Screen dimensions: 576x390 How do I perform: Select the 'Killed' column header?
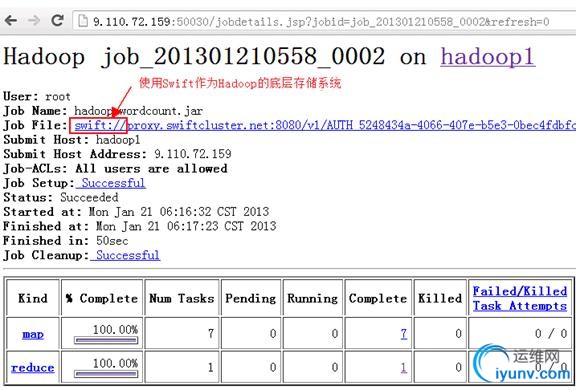[440, 298]
